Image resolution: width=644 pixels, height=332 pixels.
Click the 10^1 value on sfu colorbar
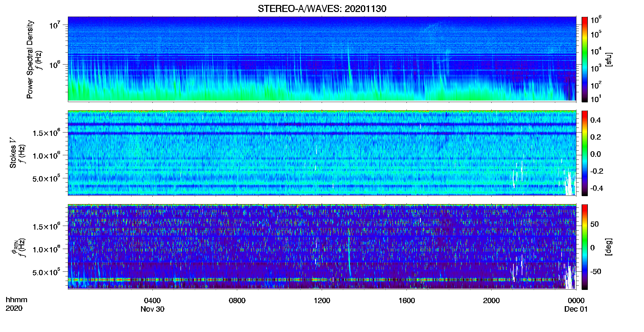[596, 99]
